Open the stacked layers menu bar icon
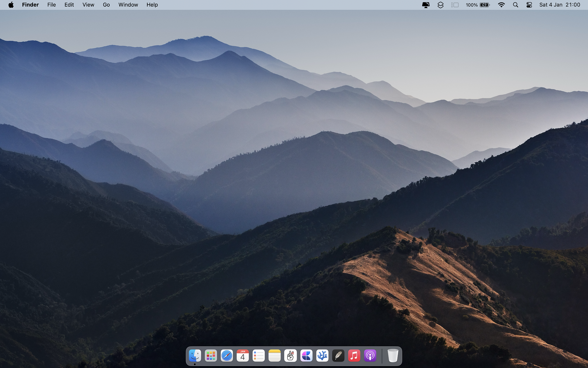The width and height of the screenshot is (588, 368). (x=440, y=5)
